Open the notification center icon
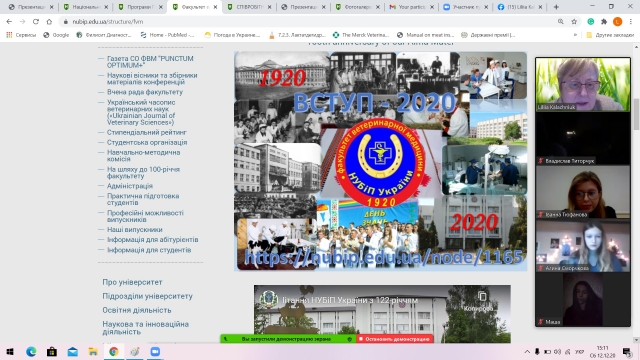Viewport: 640px width, 360px height. coord(627,351)
